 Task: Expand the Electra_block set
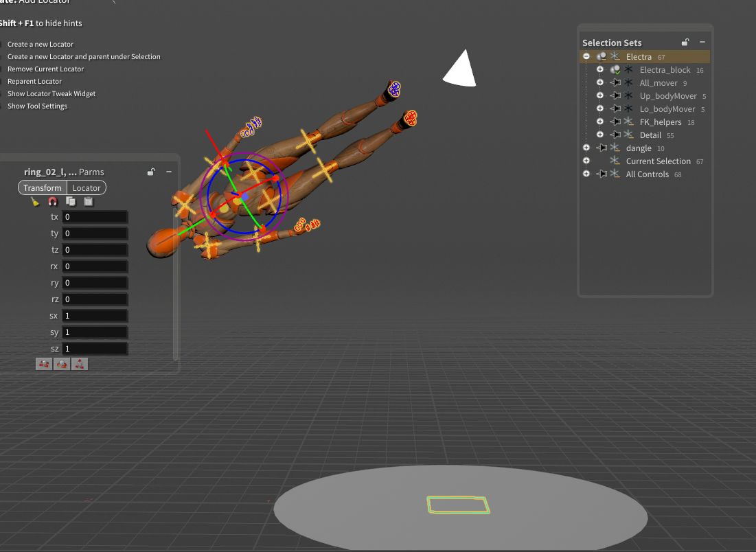[x=600, y=69]
